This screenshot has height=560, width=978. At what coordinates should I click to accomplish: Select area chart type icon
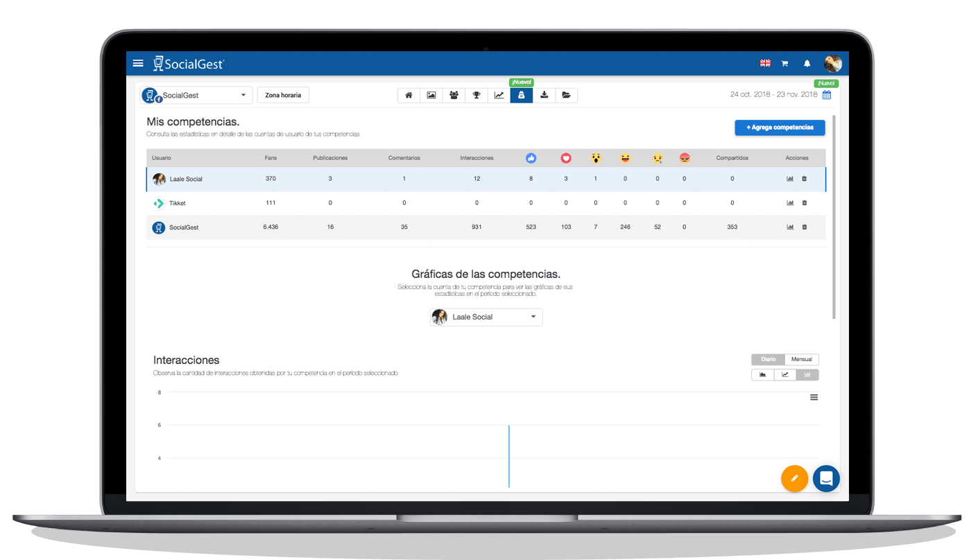click(x=763, y=375)
